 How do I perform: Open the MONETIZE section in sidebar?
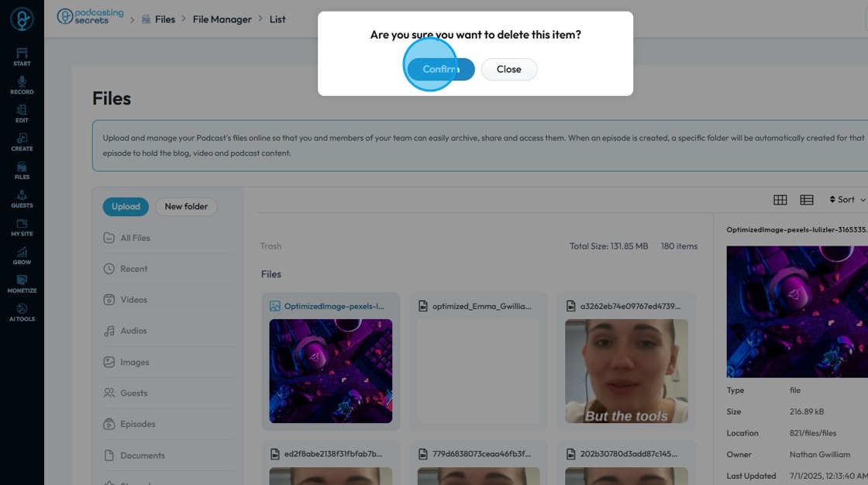(x=22, y=284)
